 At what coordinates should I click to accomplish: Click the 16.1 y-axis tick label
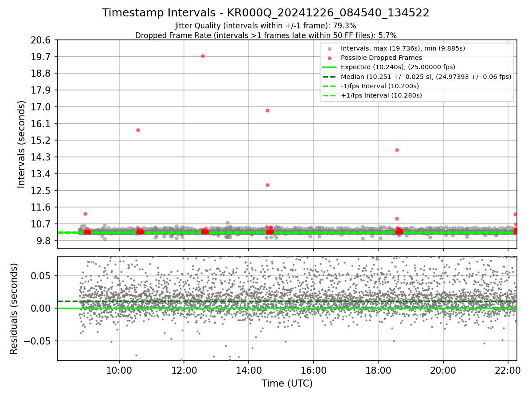[x=41, y=124]
